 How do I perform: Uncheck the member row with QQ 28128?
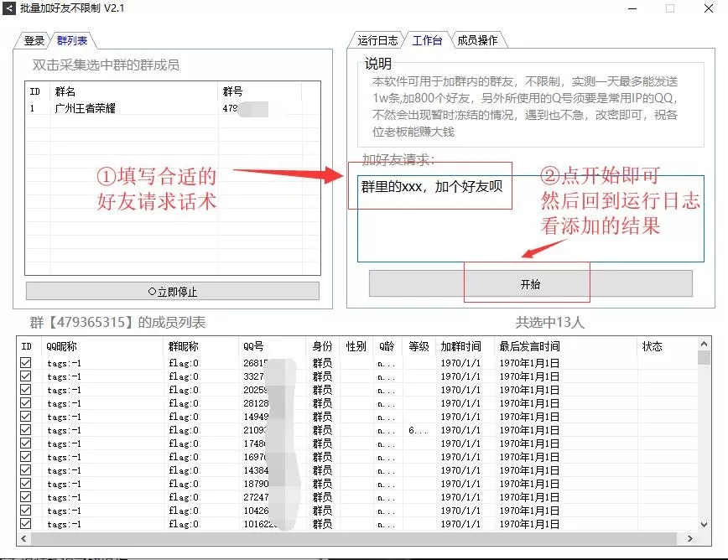point(26,403)
